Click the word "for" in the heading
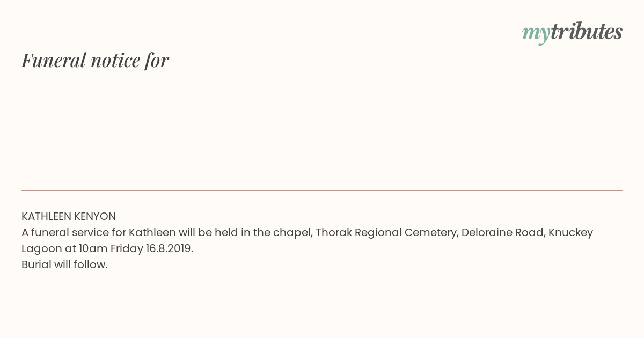The width and height of the screenshot is (644, 338). point(157,60)
